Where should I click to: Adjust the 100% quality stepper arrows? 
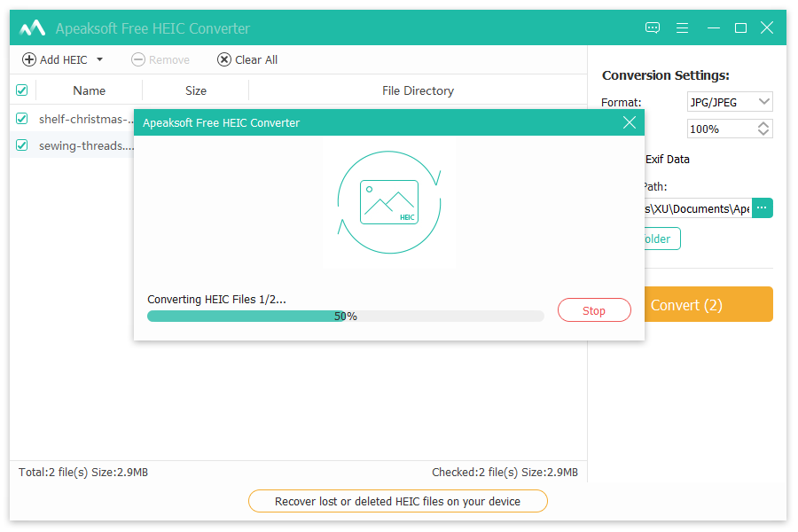763,129
